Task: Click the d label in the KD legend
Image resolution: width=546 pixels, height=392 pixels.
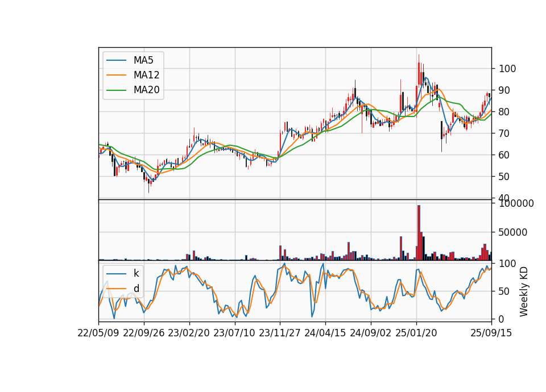Action: (x=136, y=289)
